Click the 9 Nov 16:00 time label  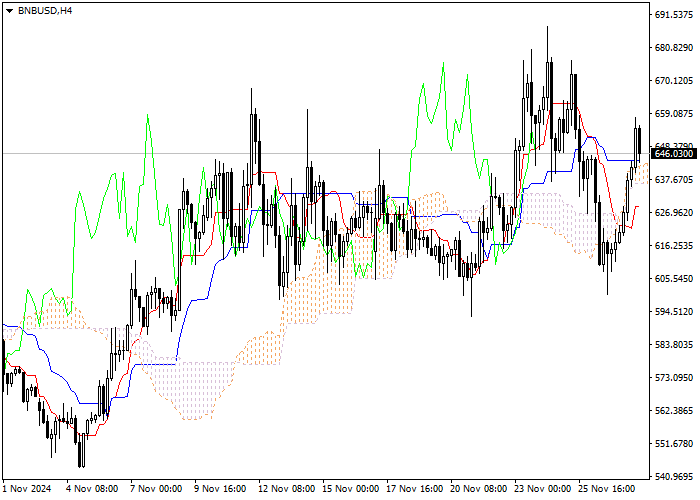(x=220, y=489)
